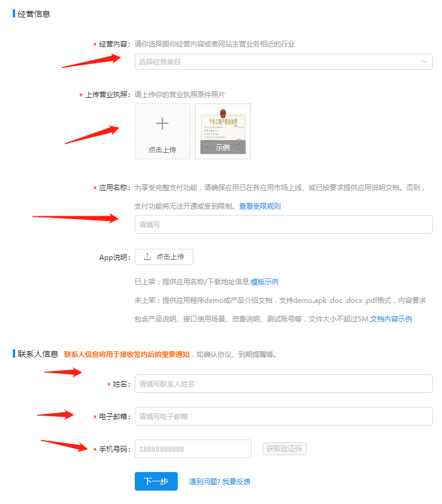This screenshot has height=504, width=442.
Task: Click the plus icon to upload business license
Action: (x=162, y=123)
